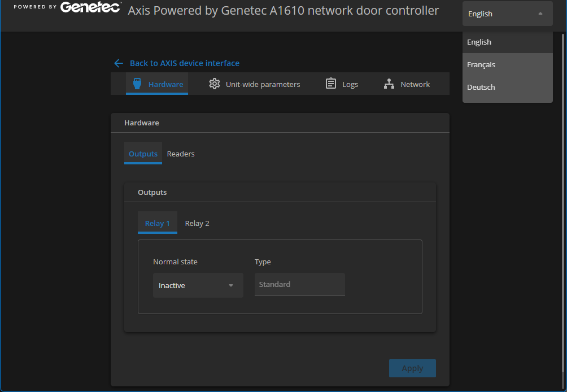Open the Normal state dropdown

coord(198,285)
